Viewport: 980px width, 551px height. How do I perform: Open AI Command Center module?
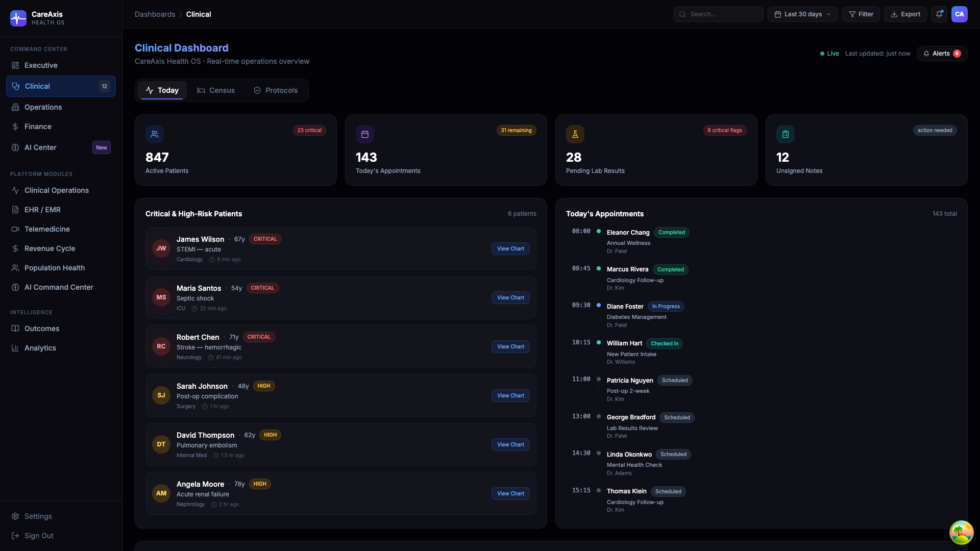click(61, 287)
